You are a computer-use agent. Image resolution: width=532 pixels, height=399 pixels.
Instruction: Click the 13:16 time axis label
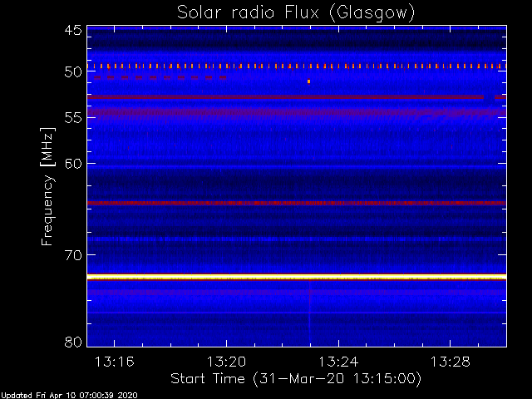[x=115, y=362]
